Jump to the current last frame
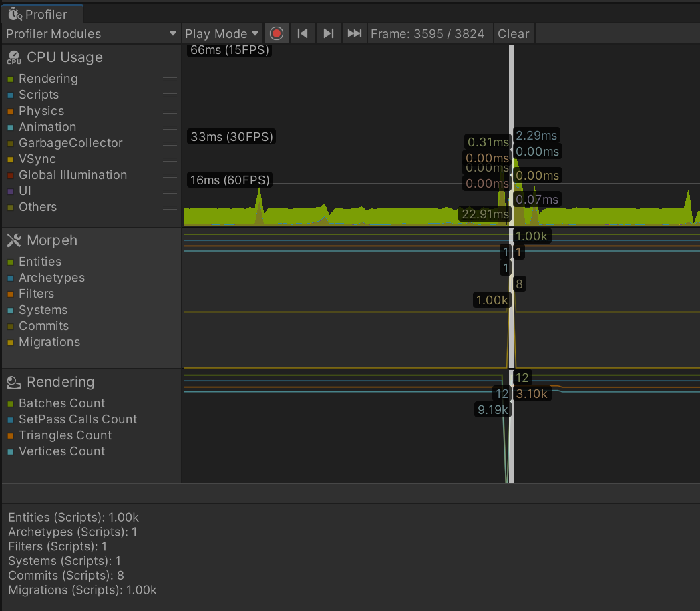700x611 pixels. pos(355,34)
